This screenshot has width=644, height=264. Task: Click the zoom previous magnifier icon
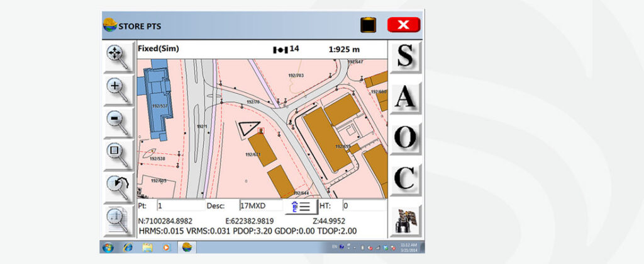(x=118, y=188)
